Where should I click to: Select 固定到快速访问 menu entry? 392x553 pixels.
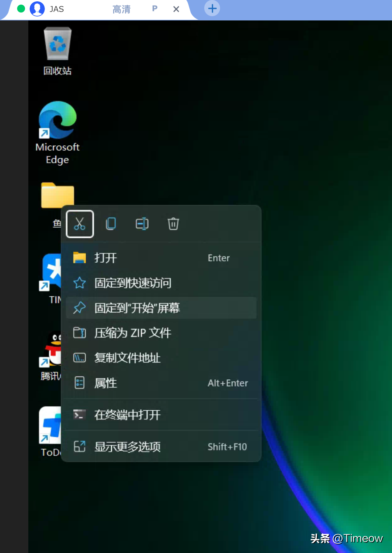[161, 283]
